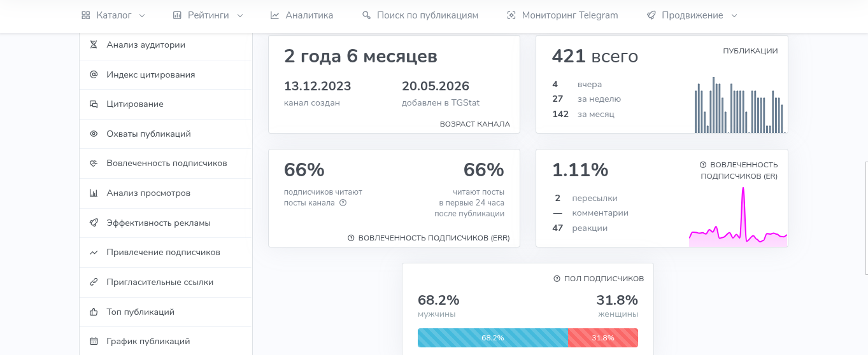Click the '27 за неделю' row

tap(587, 99)
